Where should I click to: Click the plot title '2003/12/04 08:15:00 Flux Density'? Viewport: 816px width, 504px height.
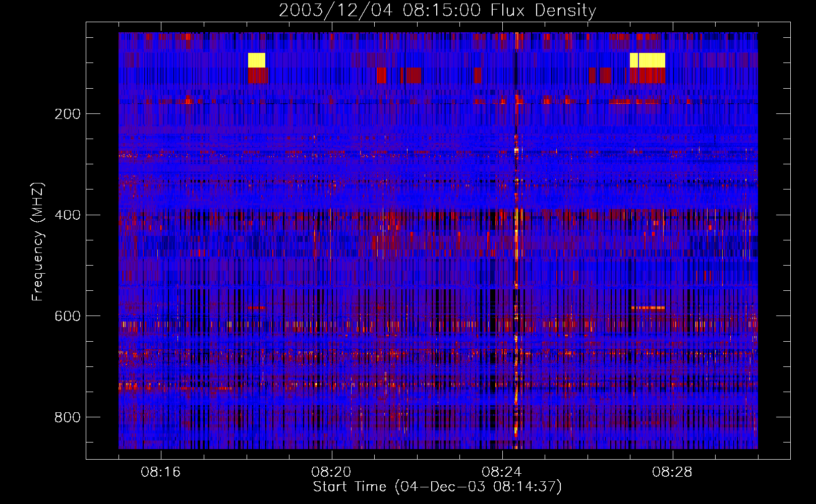[x=437, y=10]
